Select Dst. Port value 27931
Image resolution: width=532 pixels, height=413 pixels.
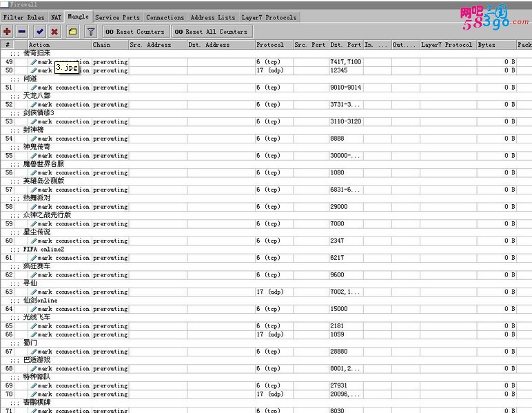point(338,385)
